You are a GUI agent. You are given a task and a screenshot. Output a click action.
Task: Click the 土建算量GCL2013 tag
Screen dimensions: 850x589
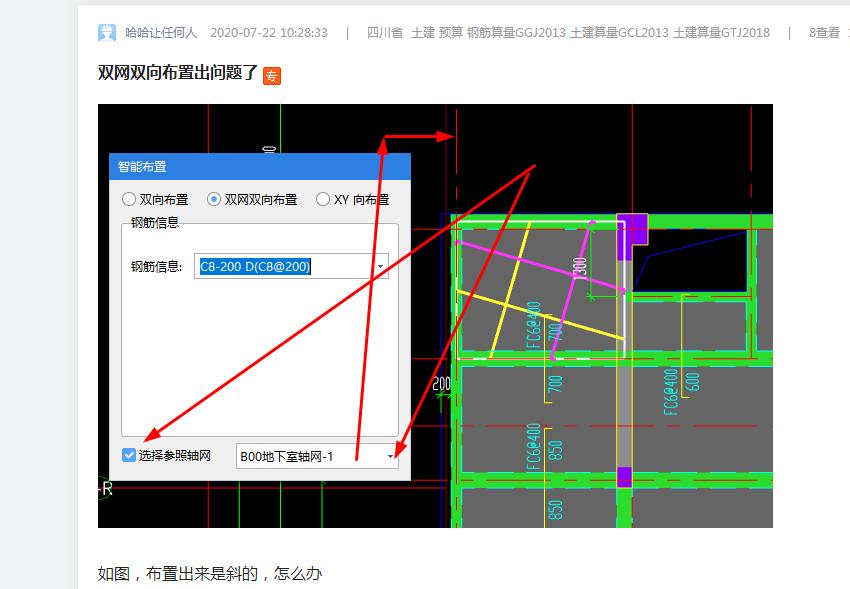pyautogui.click(x=619, y=33)
